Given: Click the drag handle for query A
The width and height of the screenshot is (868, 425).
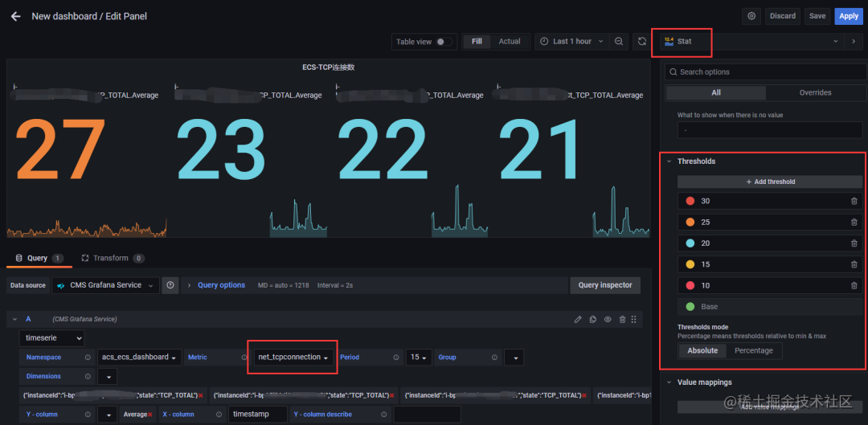Looking at the screenshot, I should click(634, 319).
